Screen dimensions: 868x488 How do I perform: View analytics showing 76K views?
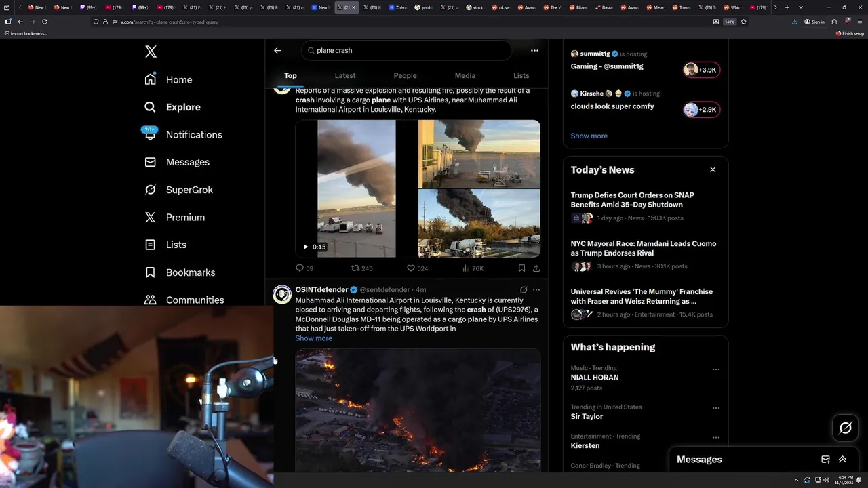(x=473, y=268)
